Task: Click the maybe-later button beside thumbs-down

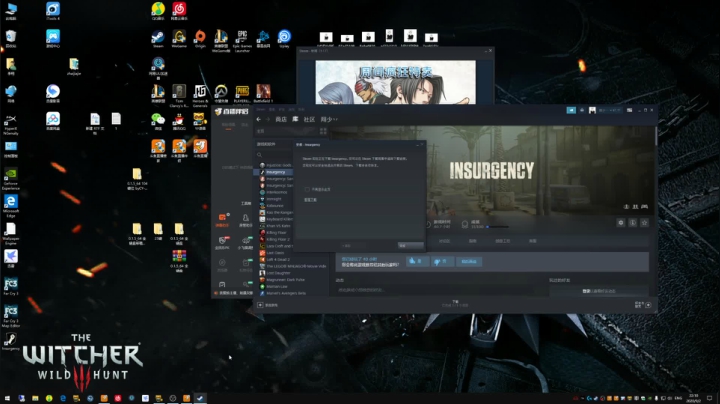Action: [469, 261]
